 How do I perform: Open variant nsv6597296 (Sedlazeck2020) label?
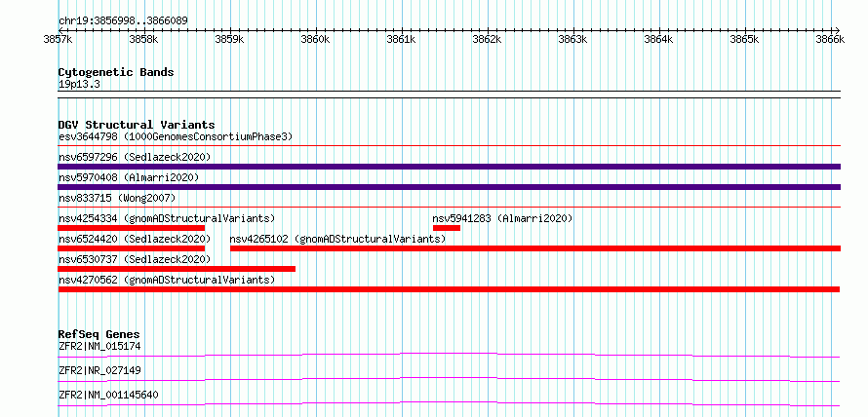(135, 157)
